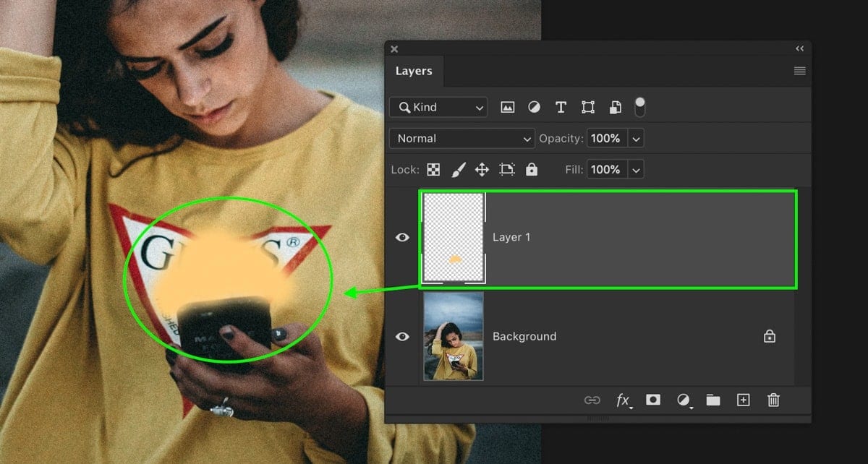Open the Kind filter type dropdown
Screen dimensions: 868x464
(438, 107)
